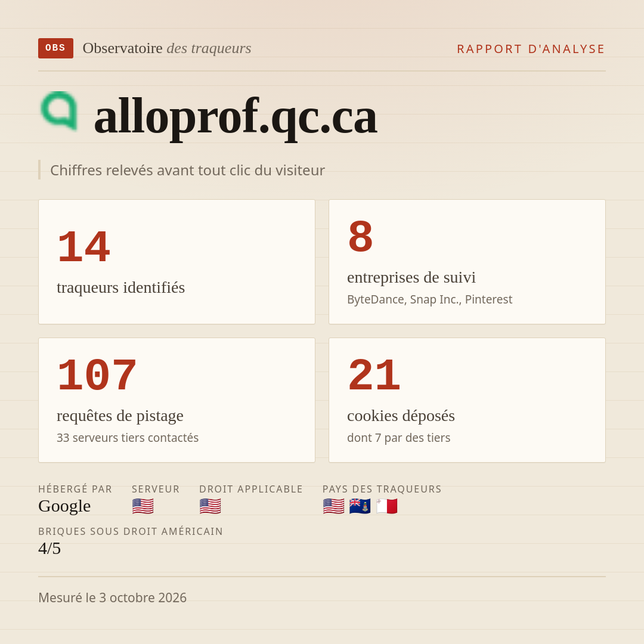Click '33 serveurs tiers contactés' text
The width and height of the screenshot is (644, 644).
[128, 438]
